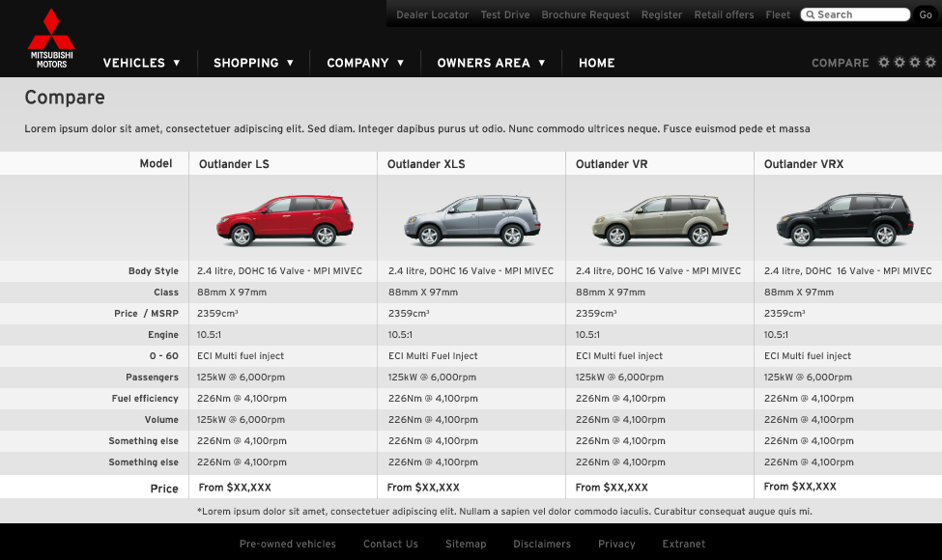Click the Compare page heading

(65, 98)
